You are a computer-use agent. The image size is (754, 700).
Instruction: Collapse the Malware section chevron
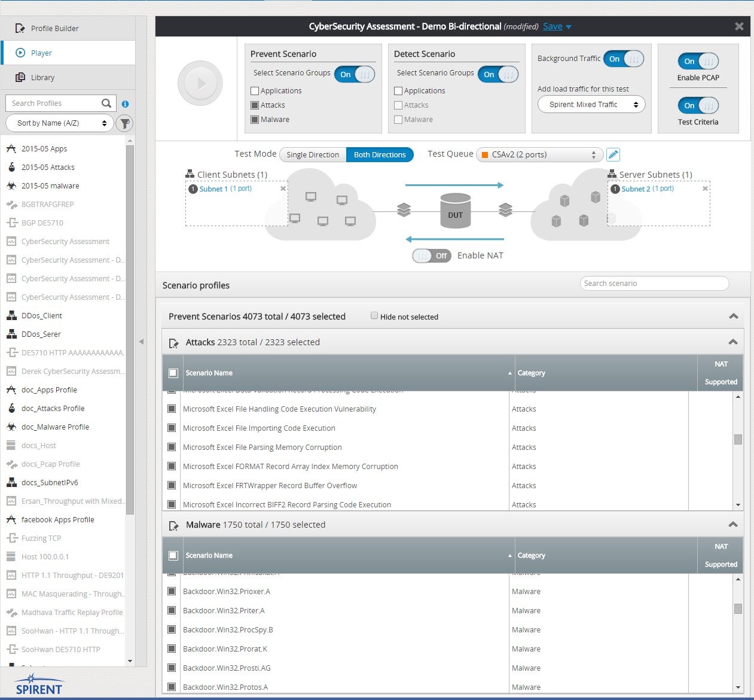[733, 524]
